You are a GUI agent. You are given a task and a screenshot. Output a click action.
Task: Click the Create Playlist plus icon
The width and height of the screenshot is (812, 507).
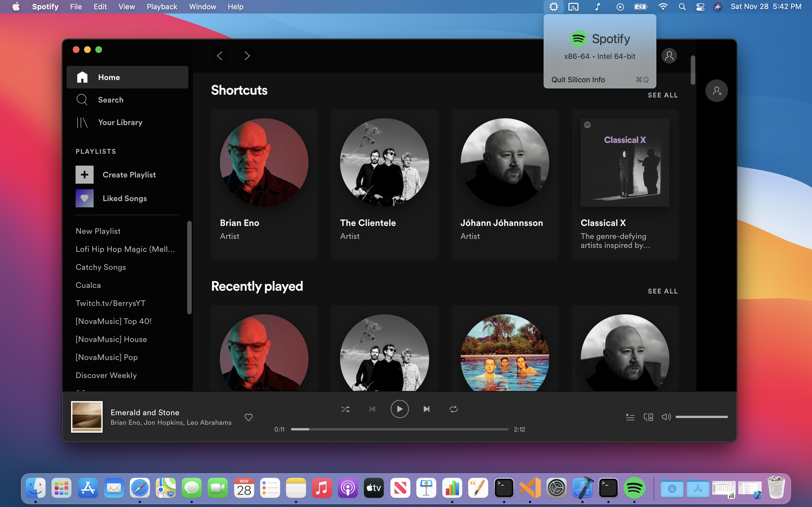(x=85, y=175)
